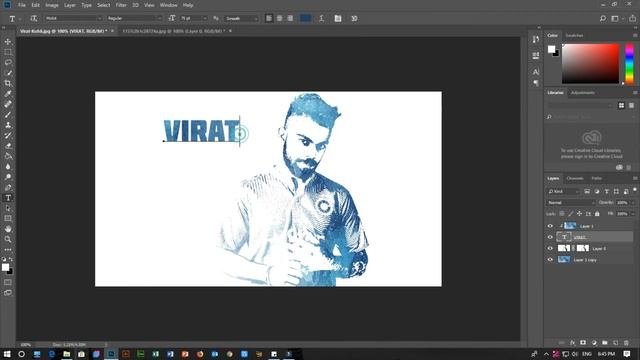
Task: Open the Character and Paragraph panels
Action: [x=338, y=18]
